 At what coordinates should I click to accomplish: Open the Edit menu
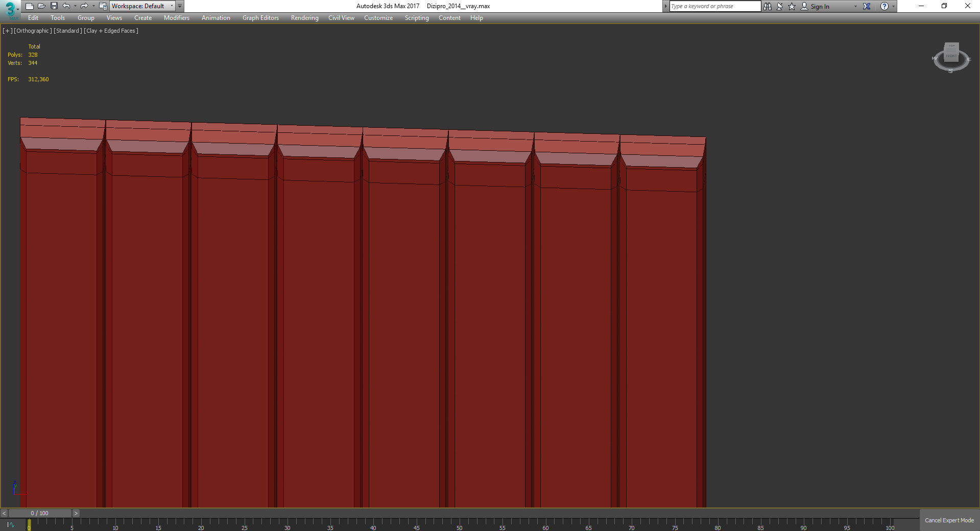[33, 18]
